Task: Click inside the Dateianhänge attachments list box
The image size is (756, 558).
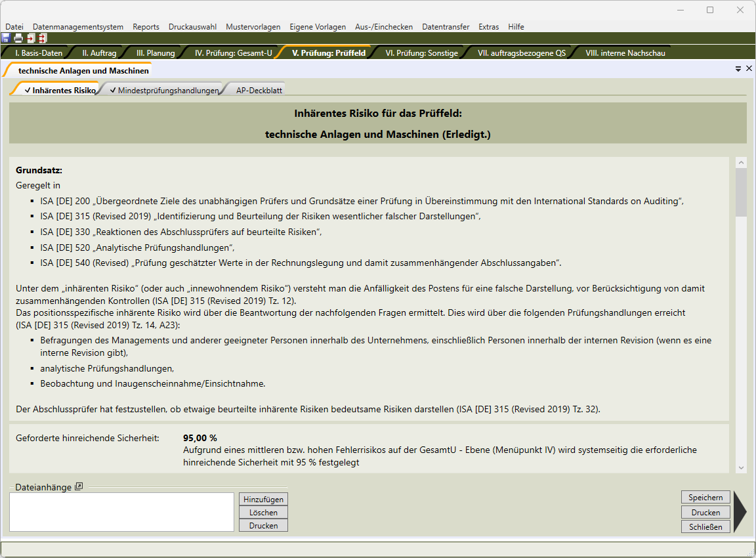Action: pos(121,511)
